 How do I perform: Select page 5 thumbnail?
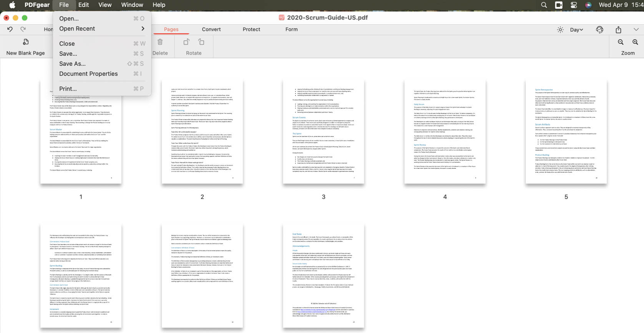pos(566,132)
